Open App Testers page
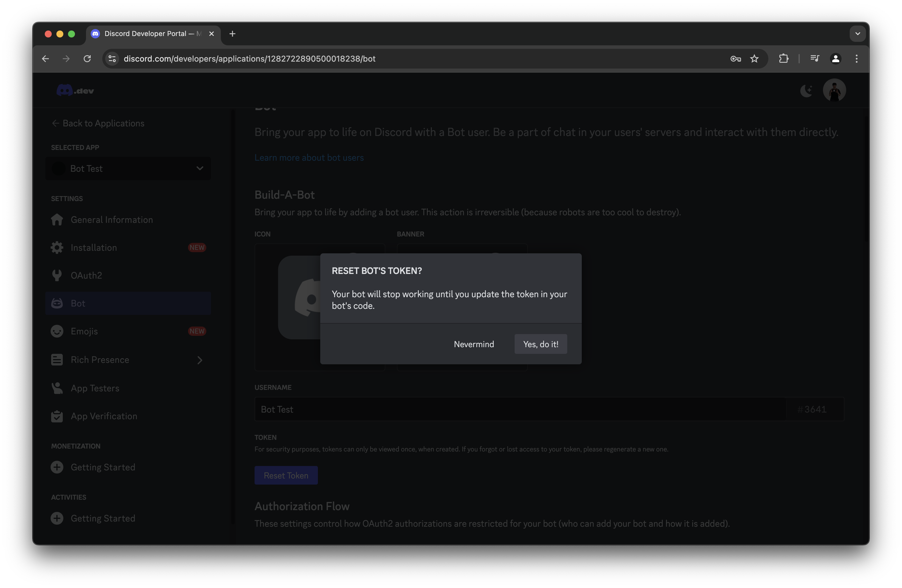Viewport: 902px width, 588px height. click(x=95, y=388)
